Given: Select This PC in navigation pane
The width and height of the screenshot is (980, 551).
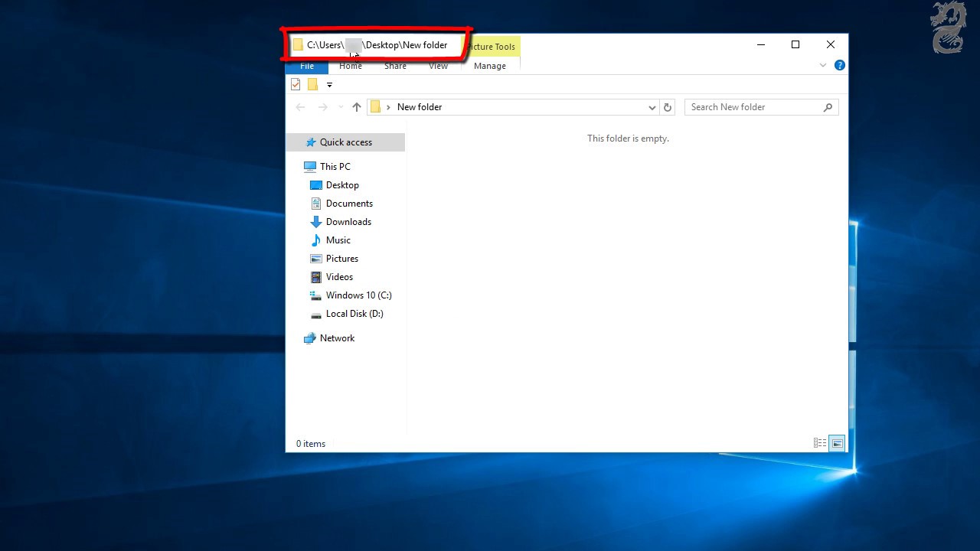Looking at the screenshot, I should pyautogui.click(x=335, y=167).
